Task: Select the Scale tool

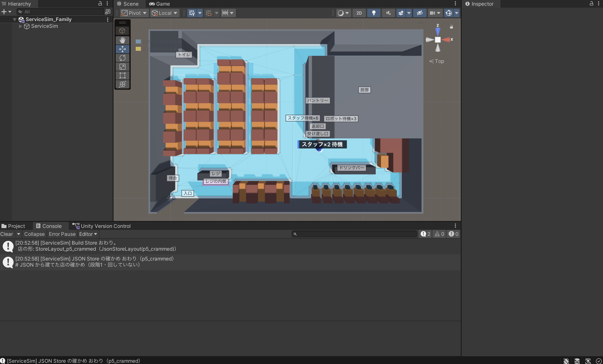Action: [122, 66]
